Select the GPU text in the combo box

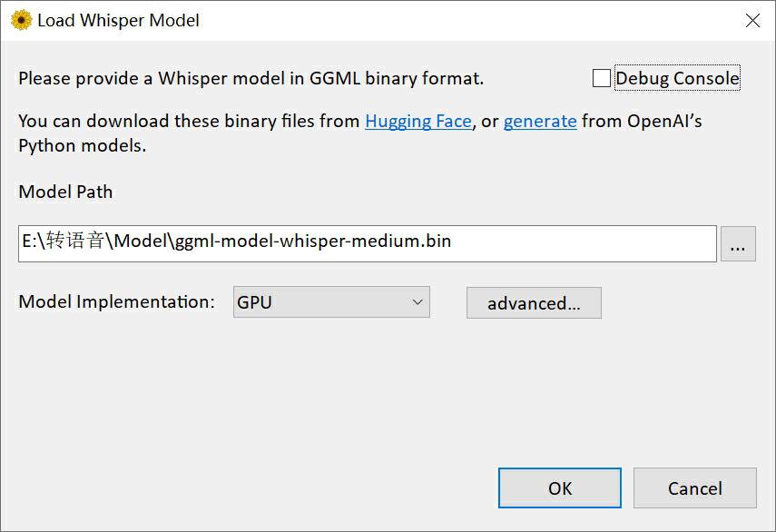tap(254, 302)
